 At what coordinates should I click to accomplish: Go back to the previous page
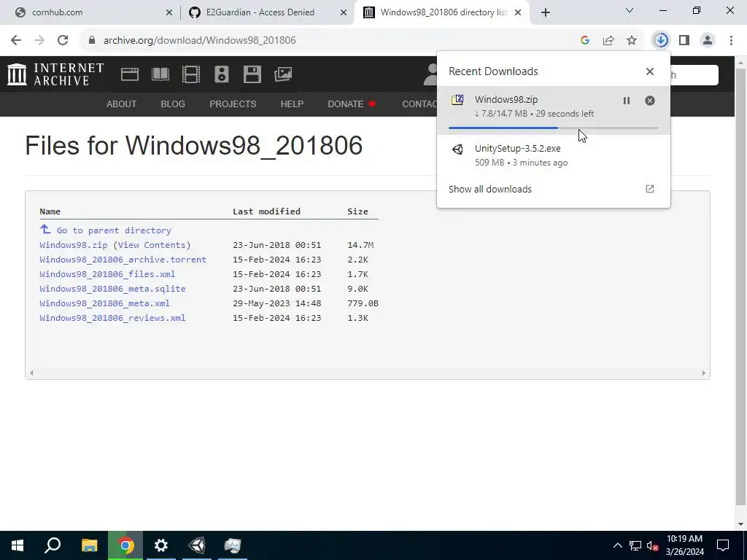click(16, 41)
